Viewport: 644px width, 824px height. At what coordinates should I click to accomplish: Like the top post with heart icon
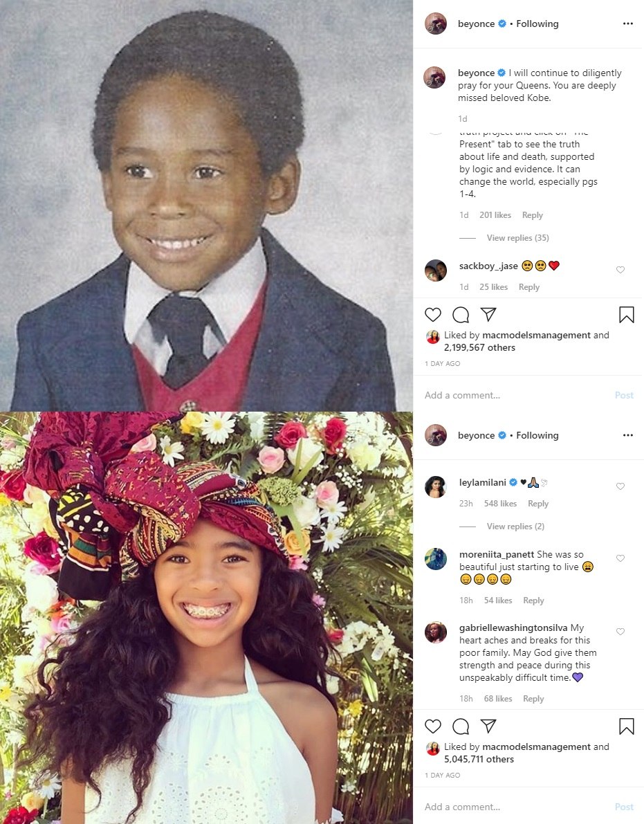tap(433, 315)
